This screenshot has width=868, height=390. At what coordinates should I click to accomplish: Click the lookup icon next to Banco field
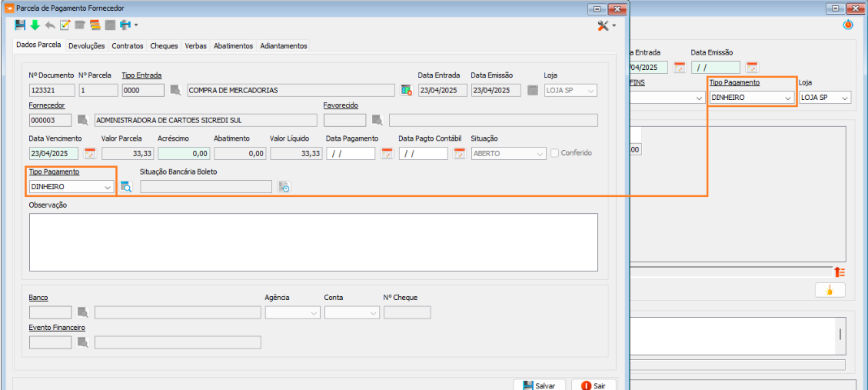tap(82, 312)
